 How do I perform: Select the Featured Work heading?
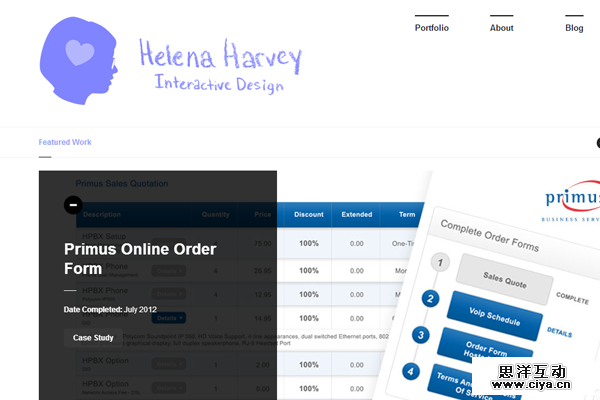pyautogui.click(x=65, y=142)
